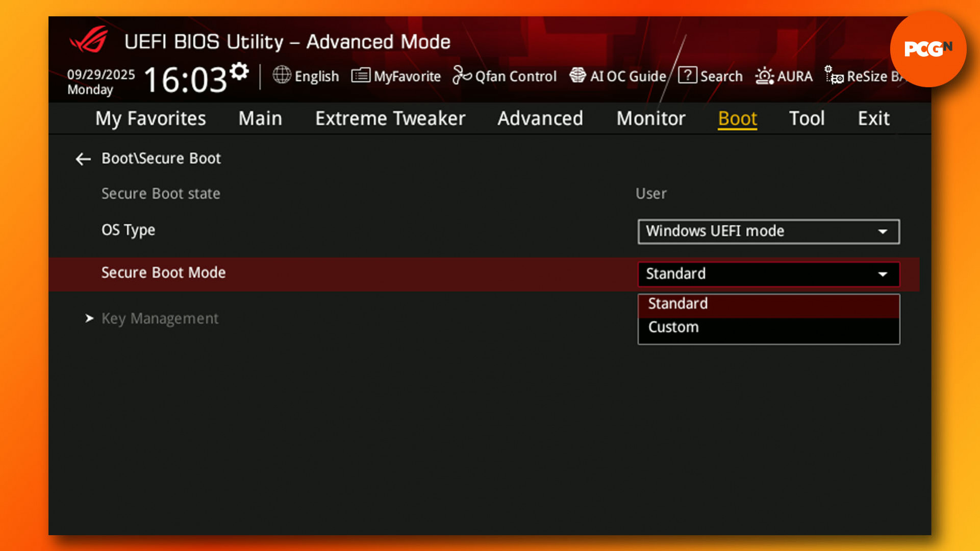Click the Secure Boot Mode label

163,273
